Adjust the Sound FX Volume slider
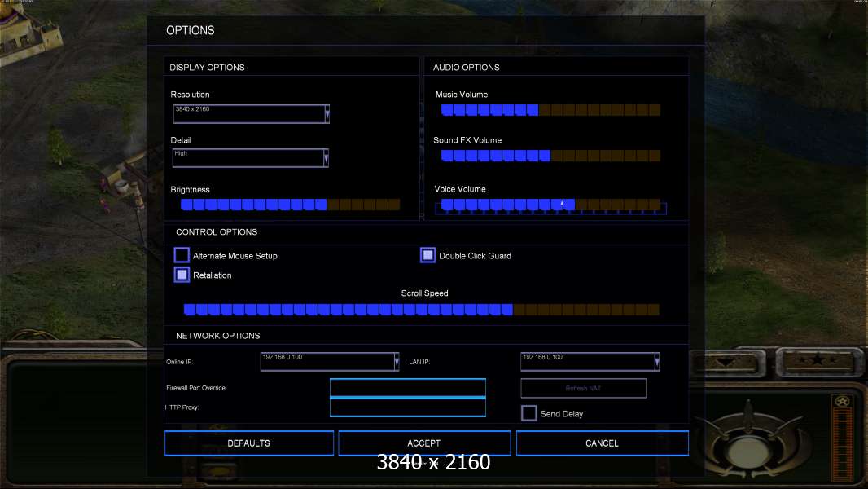Viewport: 868px width, 489px height. pyautogui.click(x=550, y=156)
